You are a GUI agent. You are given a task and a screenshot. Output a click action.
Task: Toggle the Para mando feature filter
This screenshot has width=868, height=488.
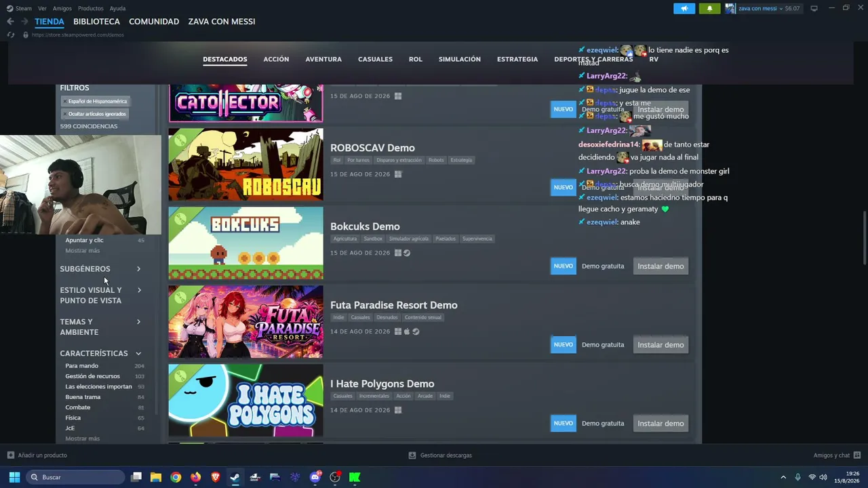104,366
